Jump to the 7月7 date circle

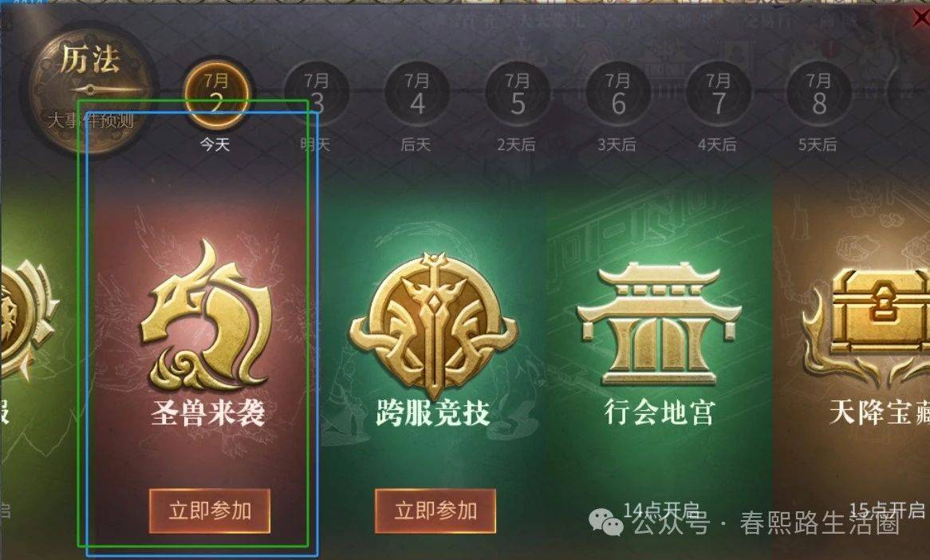pos(719,95)
